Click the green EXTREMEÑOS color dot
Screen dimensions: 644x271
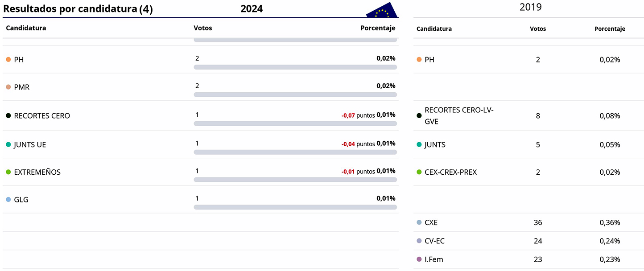click(8, 172)
